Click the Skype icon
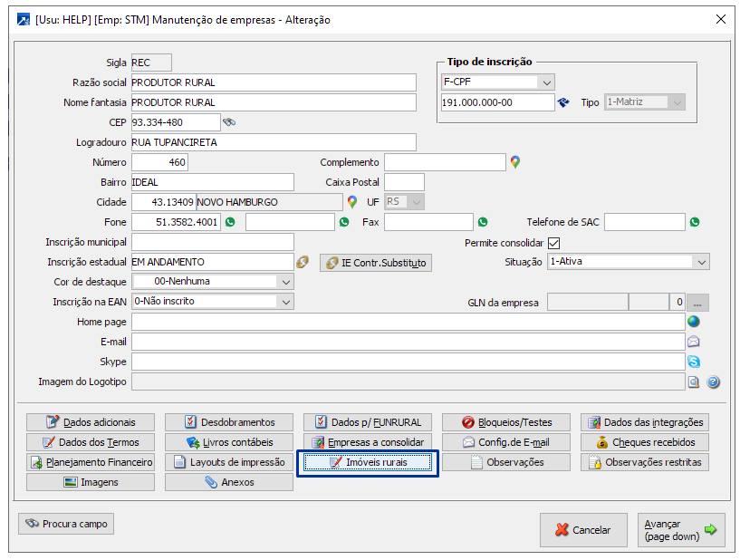 click(x=694, y=362)
